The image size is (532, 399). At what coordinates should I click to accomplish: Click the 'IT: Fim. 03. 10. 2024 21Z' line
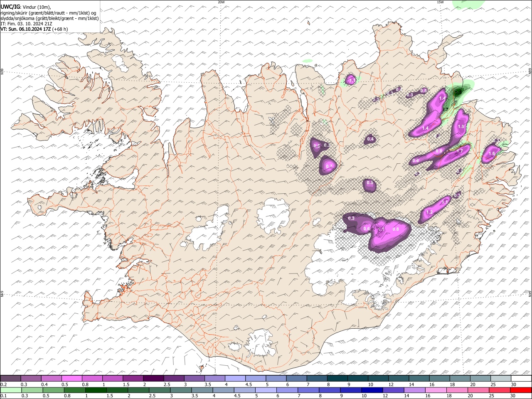pyautogui.click(x=27, y=24)
